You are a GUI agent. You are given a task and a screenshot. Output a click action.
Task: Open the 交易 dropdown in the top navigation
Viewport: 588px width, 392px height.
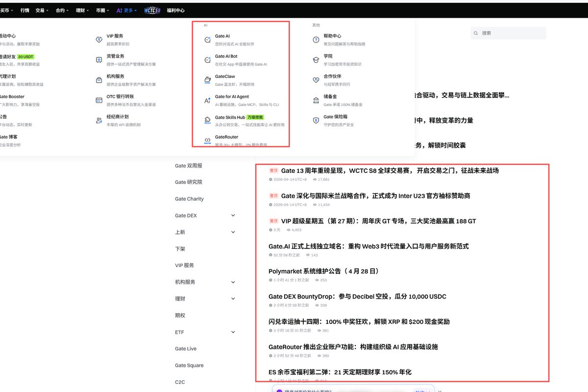(42, 10)
